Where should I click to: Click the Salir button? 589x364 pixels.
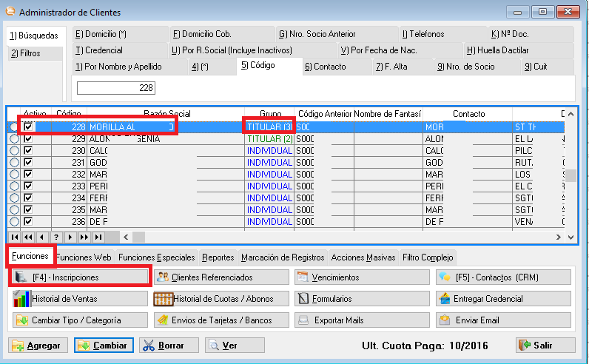pos(545,346)
